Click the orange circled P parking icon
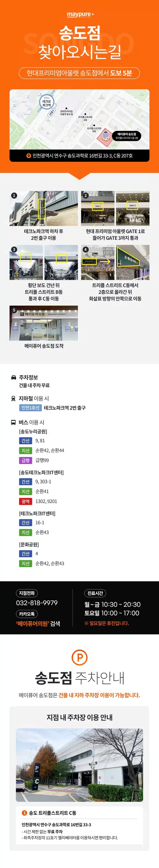This screenshot has width=159, height=868. pos(80,657)
